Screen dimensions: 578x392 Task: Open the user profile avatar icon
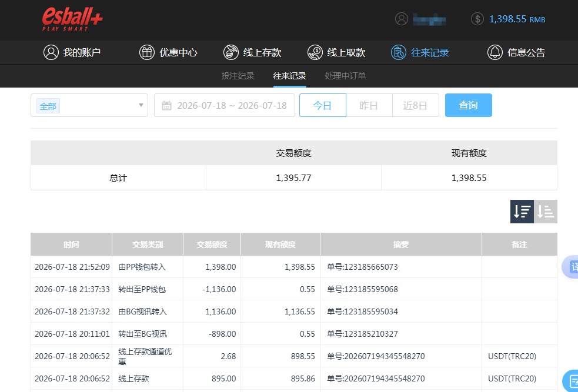pyautogui.click(x=402, y=19)
